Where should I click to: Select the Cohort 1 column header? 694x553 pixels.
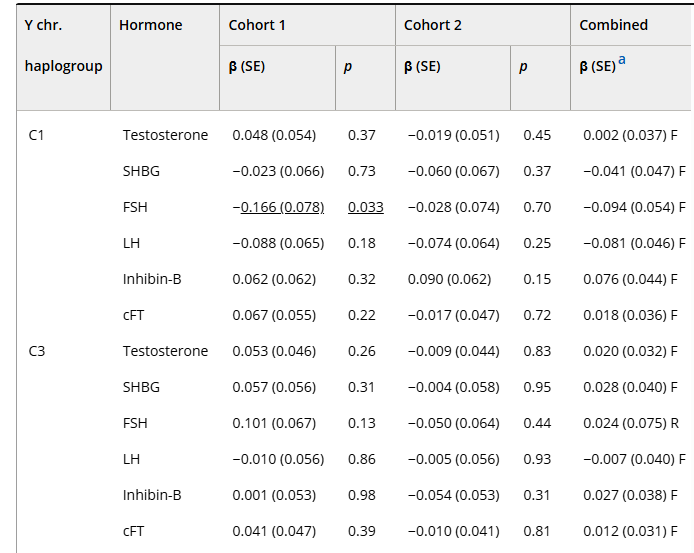(x=257, y=25)
